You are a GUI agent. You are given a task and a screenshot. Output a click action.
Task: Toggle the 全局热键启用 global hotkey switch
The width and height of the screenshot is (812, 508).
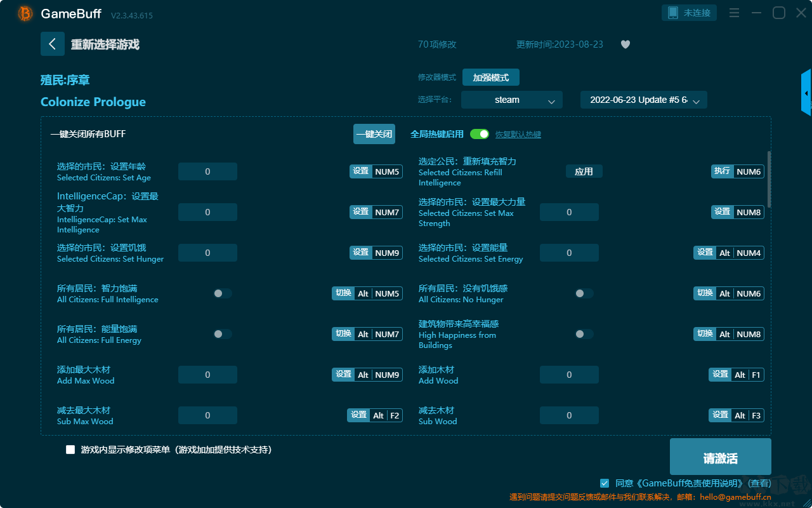pos(480,134)
